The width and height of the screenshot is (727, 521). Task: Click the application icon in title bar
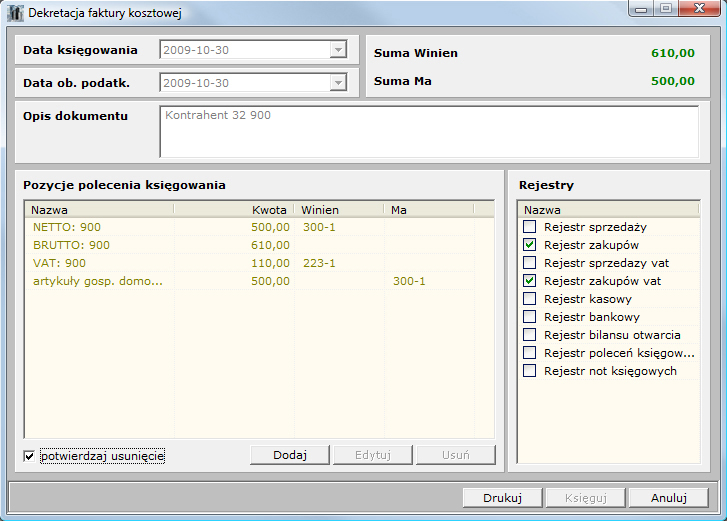coord(15,13)
